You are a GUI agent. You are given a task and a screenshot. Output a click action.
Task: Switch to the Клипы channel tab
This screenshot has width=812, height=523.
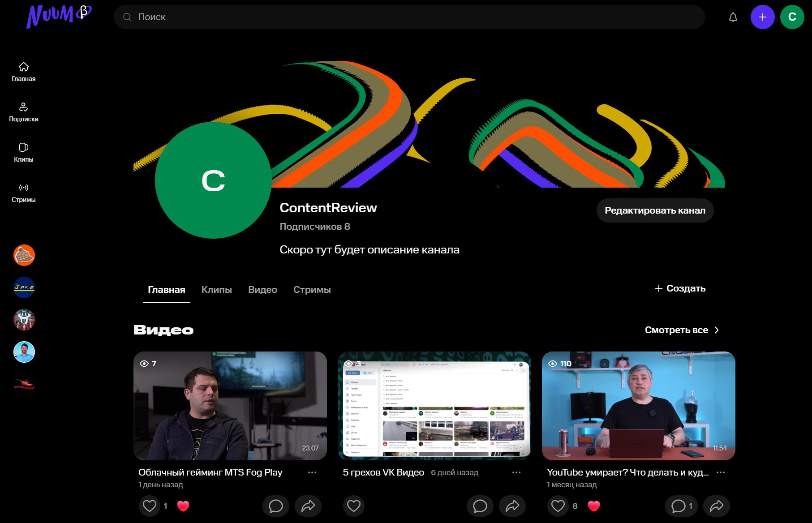coord(216,290)
